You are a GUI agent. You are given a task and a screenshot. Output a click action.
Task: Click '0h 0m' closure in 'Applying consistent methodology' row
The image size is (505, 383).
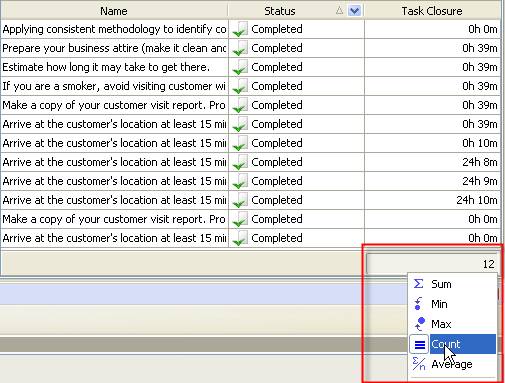(x=483, y=29)
